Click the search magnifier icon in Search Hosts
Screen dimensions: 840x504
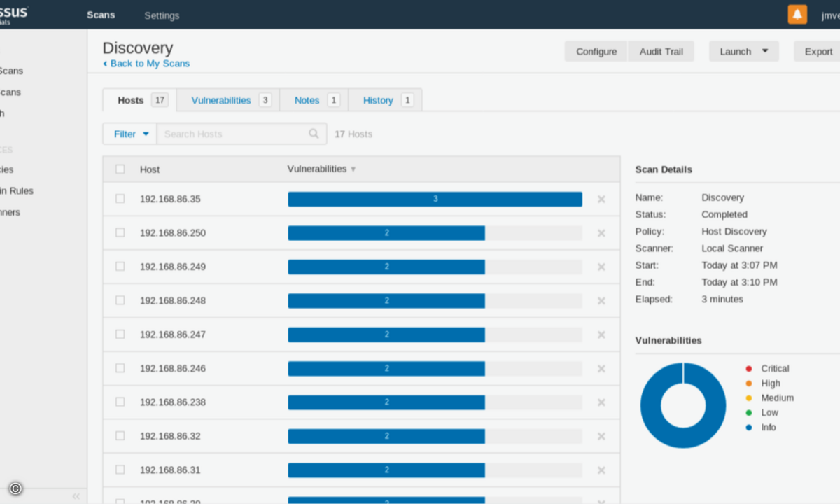[x=314, y=134]
